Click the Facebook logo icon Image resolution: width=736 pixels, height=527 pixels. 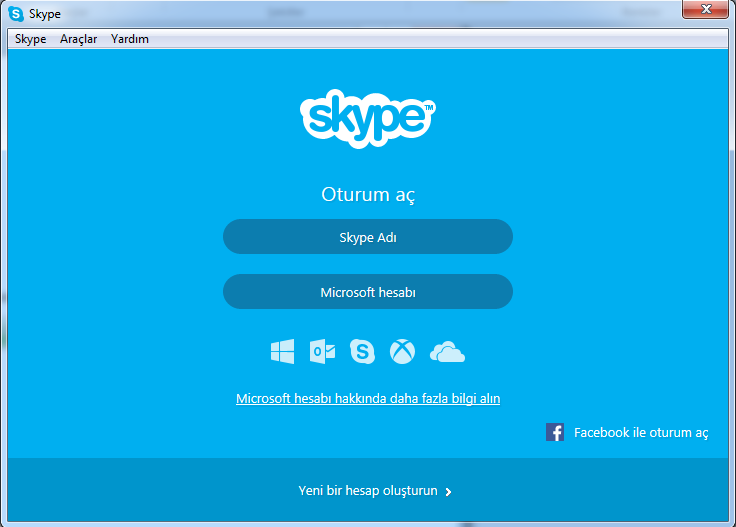tap(555, 432)
